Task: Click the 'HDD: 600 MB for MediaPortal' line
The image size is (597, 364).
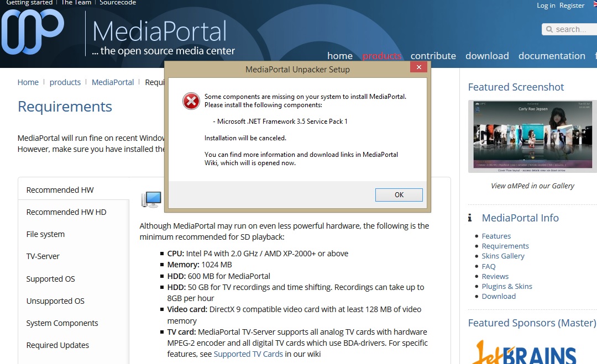Action: click(x=218, y=276)
